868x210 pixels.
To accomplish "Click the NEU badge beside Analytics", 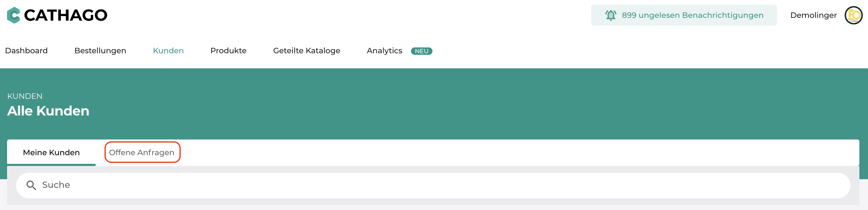I will (x=421, y=51).
